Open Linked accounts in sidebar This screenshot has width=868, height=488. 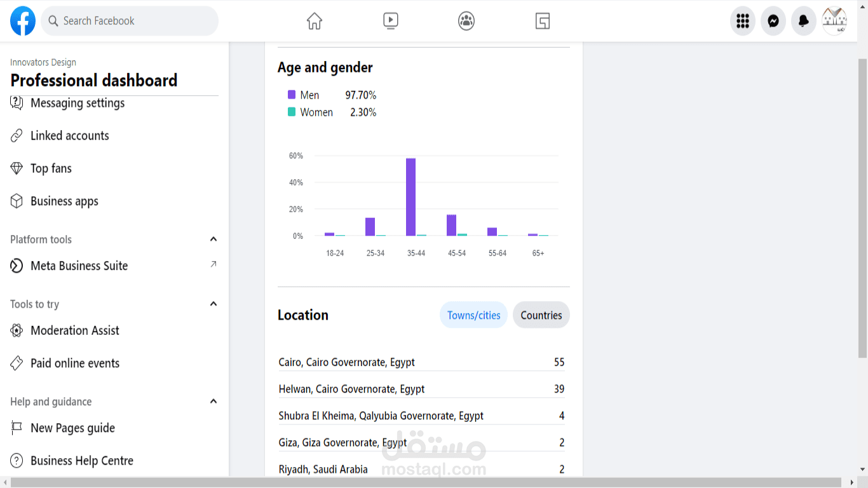point(69,136)
